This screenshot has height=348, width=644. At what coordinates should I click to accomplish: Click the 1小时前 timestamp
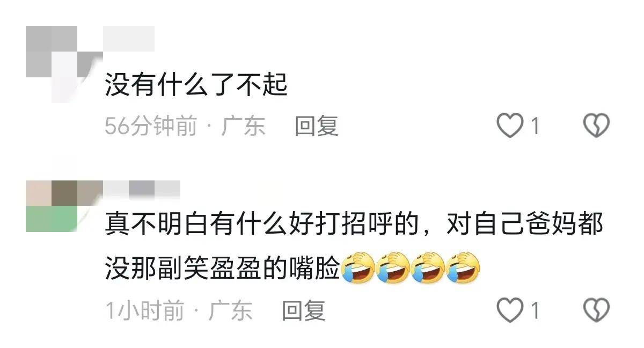(144, 311)
